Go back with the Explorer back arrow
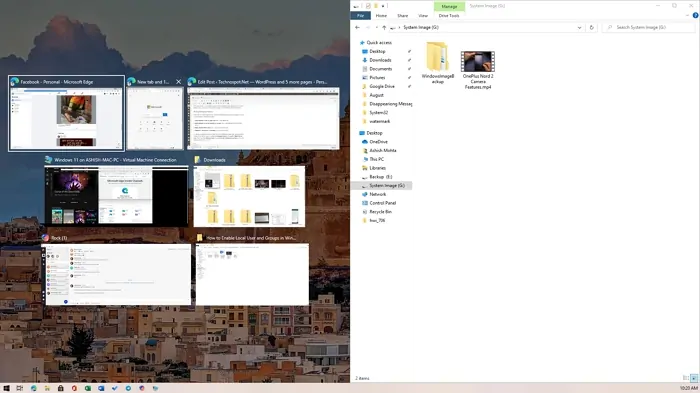Viewport: 700px width, 393px height. pos(357,27)
